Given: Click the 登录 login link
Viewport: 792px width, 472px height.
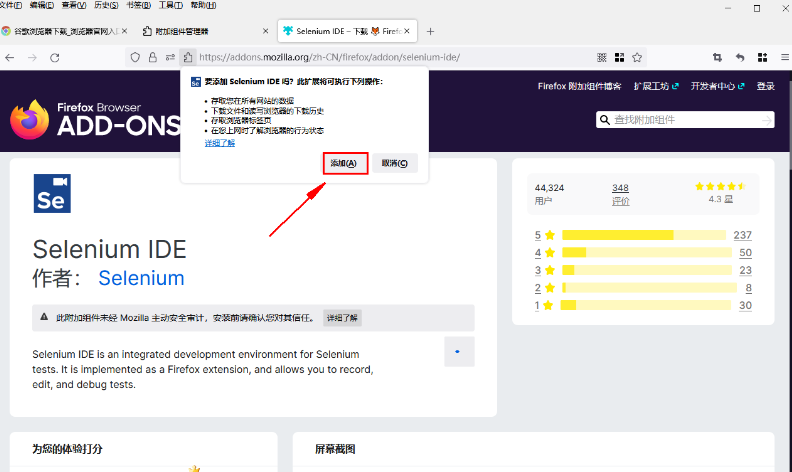Looking at the screenshot, I should pos(765,86).
